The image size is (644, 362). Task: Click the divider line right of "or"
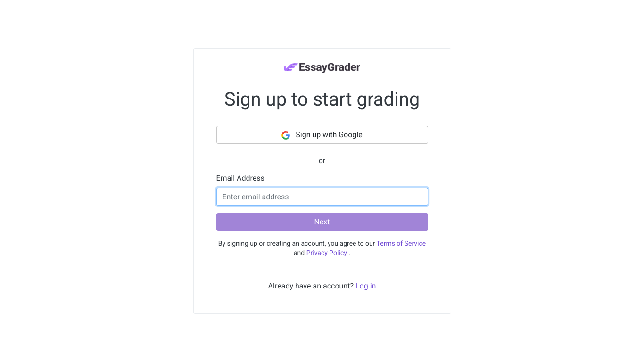pos(379,161)
